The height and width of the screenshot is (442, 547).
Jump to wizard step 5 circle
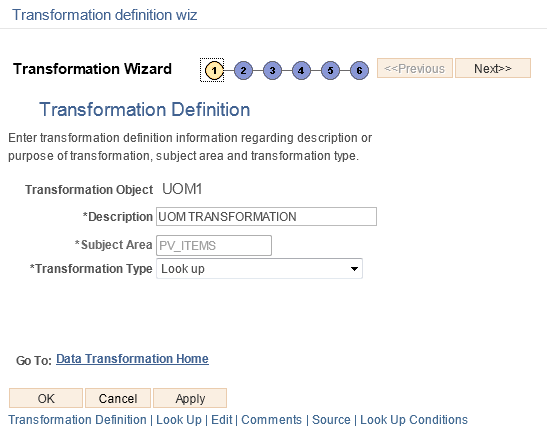[x=330, y=71]
